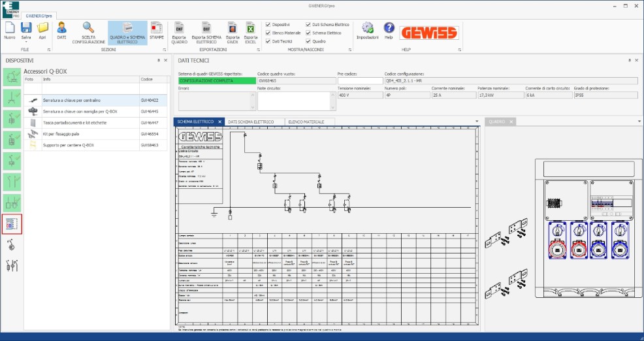Click the Codice configurazione field
644x341 pixels.
click(511, 81)
